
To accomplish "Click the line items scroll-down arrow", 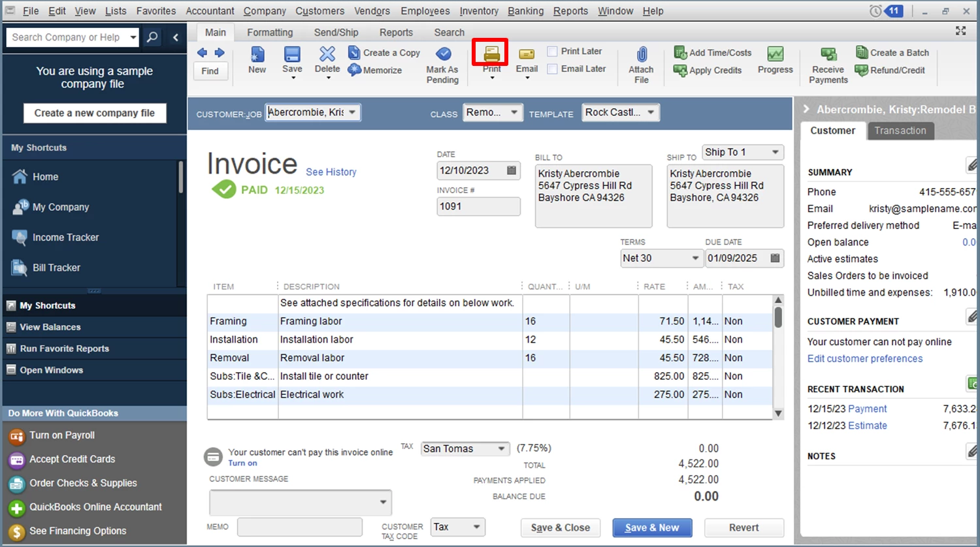I will [778, 413].
